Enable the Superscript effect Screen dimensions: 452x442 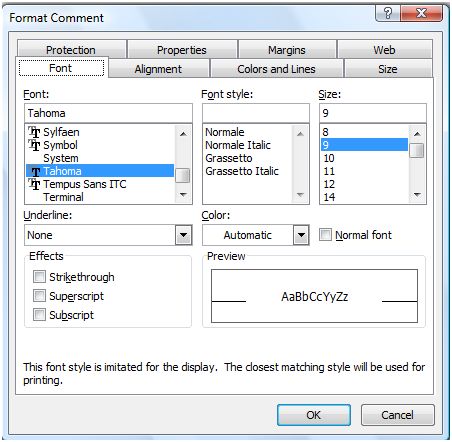[39, 295]
